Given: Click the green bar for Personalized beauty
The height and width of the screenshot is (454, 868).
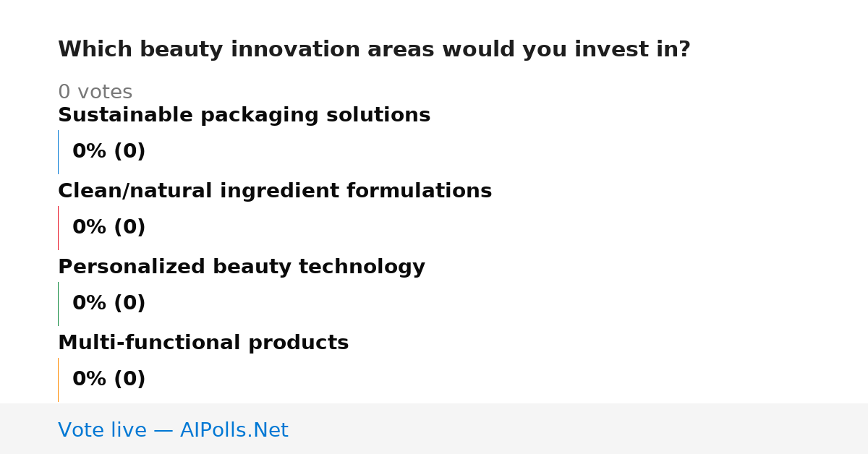Looking at the screenshot, I should pyautogui.click(x=58, y=304).
